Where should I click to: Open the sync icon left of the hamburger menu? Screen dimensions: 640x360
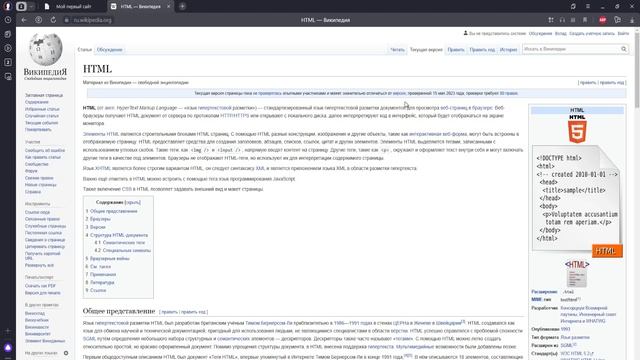pyautogui.click(x=573, y=7)
